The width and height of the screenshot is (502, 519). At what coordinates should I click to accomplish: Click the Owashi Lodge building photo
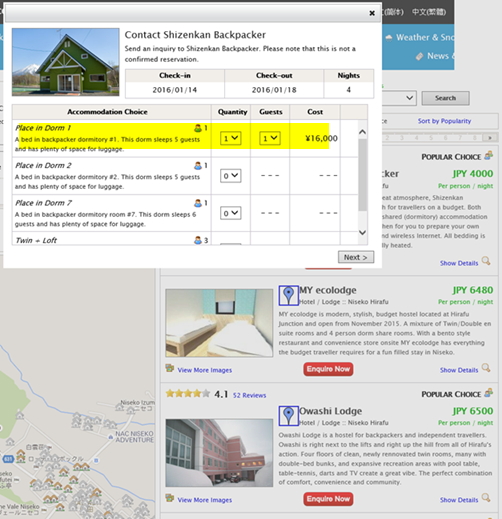[219, 453]
